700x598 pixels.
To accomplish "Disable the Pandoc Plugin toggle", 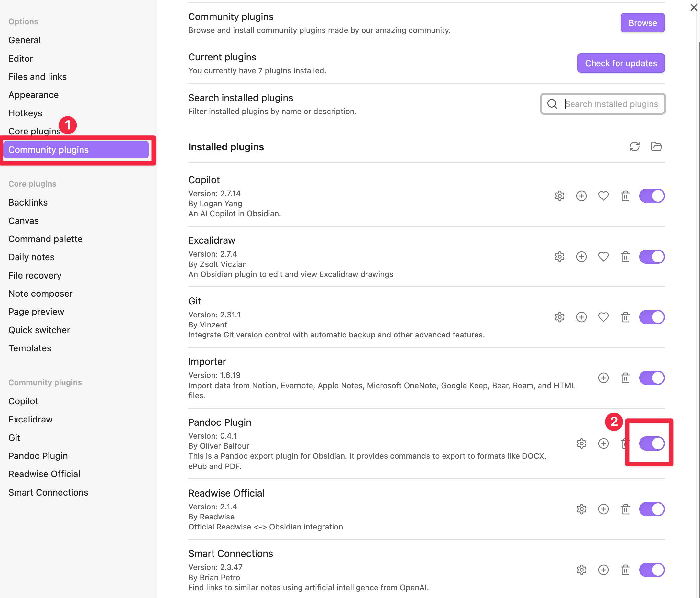I will [x=652, y=443].
